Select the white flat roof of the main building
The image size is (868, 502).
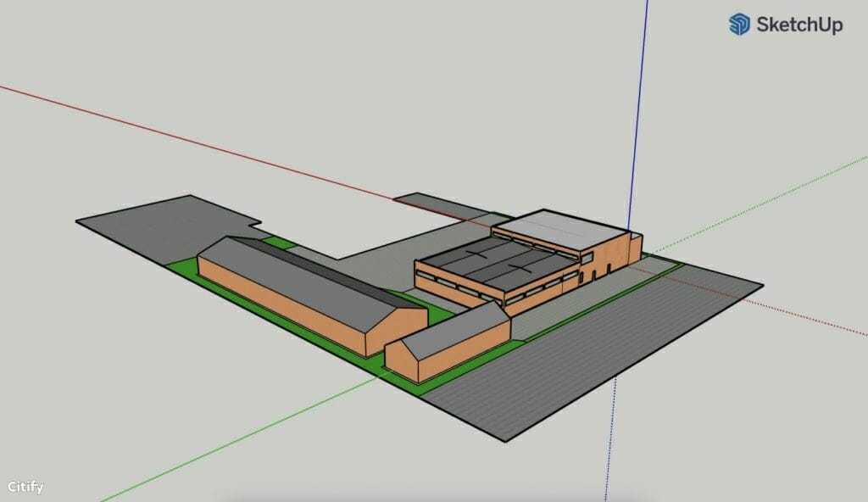559,227
